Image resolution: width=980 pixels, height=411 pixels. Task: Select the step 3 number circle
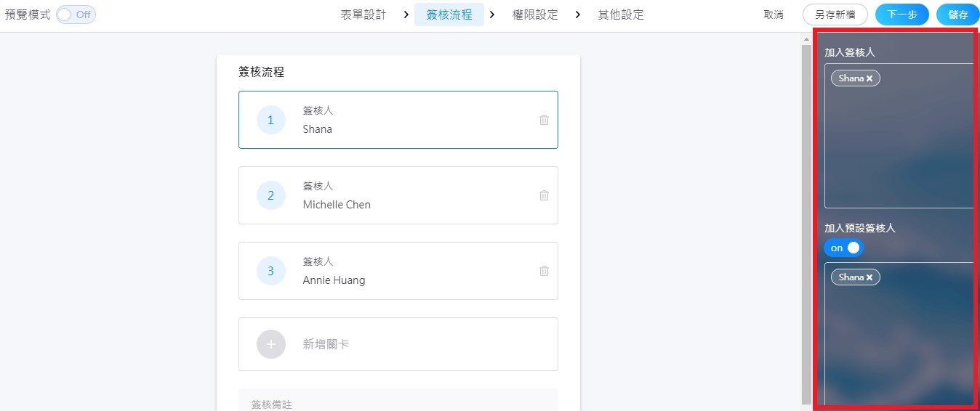tap(271, 271)
